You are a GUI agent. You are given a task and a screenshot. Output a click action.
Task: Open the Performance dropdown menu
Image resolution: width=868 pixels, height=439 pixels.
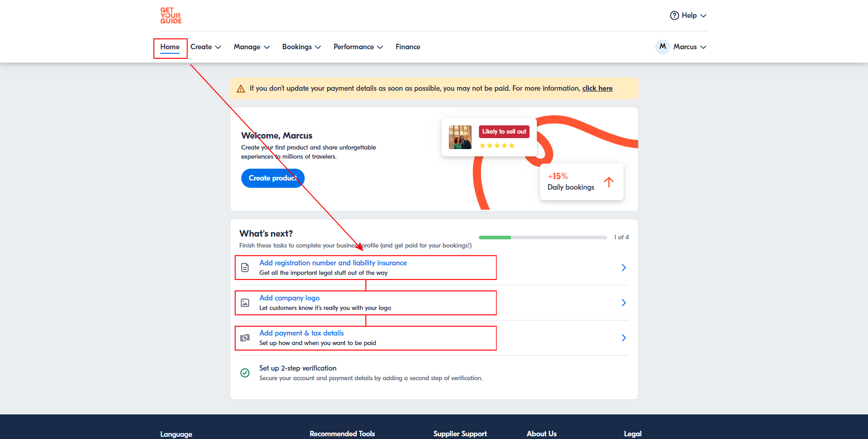tap(358, 47)
